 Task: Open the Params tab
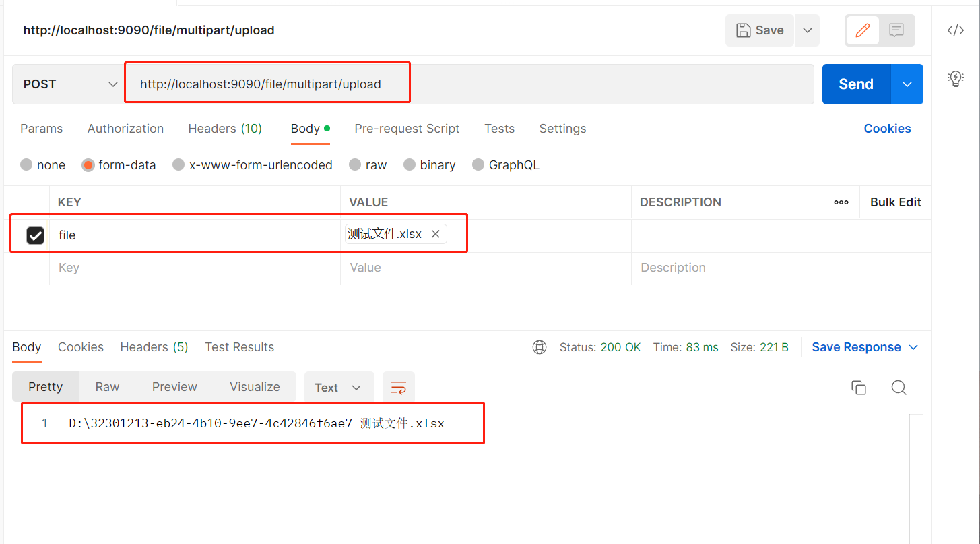pos(41,129)
